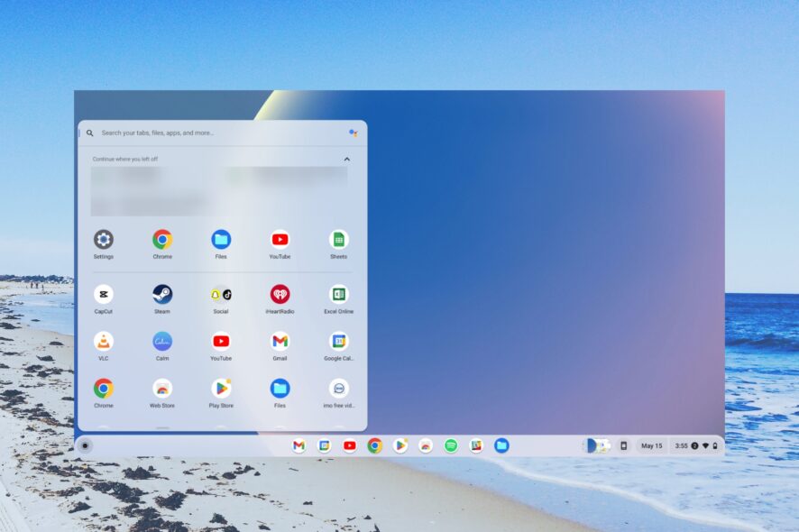This screenshot has width=799, height=532.
Task: Open quick settings from the 3:55 status area
Action: click(696, 445)
